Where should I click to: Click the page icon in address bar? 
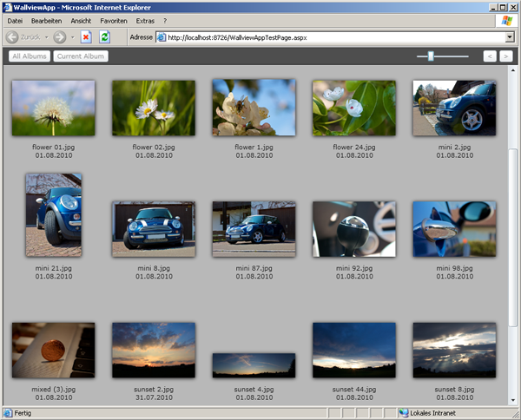162,37
